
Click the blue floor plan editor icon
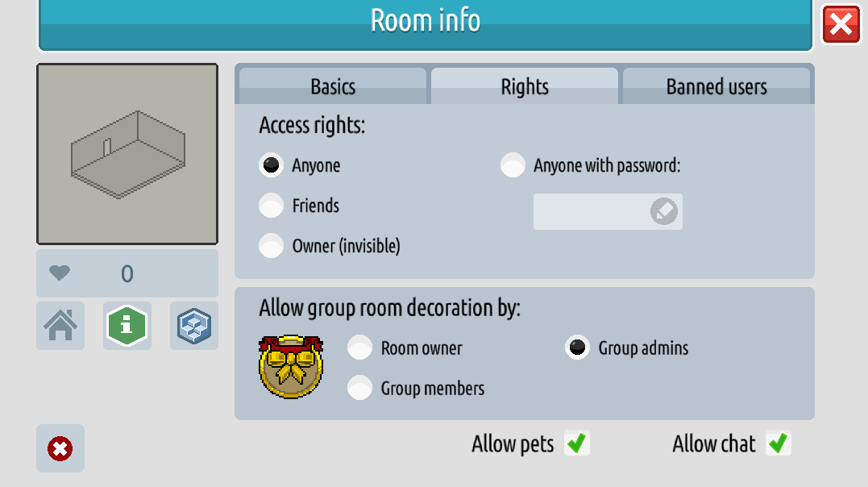click(194, 326)
